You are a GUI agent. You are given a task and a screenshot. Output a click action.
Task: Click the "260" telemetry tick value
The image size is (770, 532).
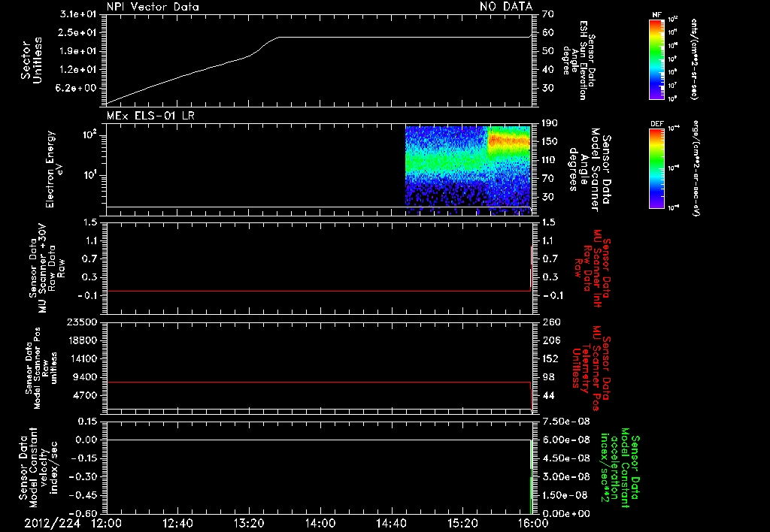pyautogui.click(x=552, y=322)
